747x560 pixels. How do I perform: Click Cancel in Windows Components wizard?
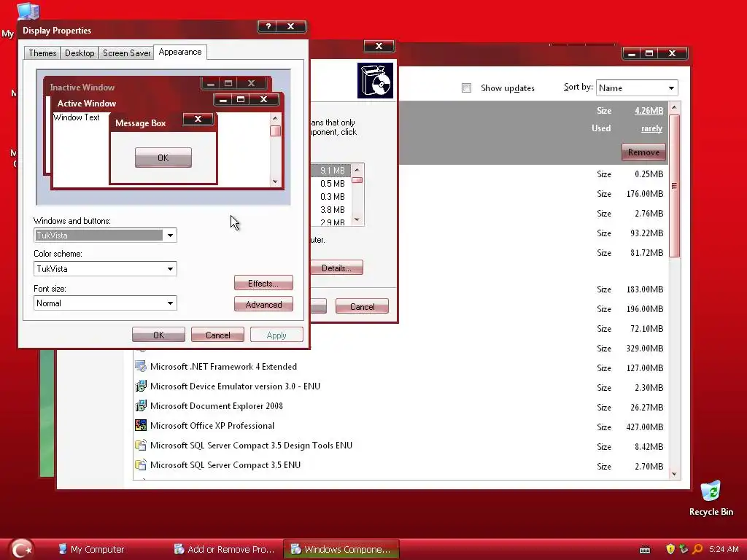[x=362, y=306]
